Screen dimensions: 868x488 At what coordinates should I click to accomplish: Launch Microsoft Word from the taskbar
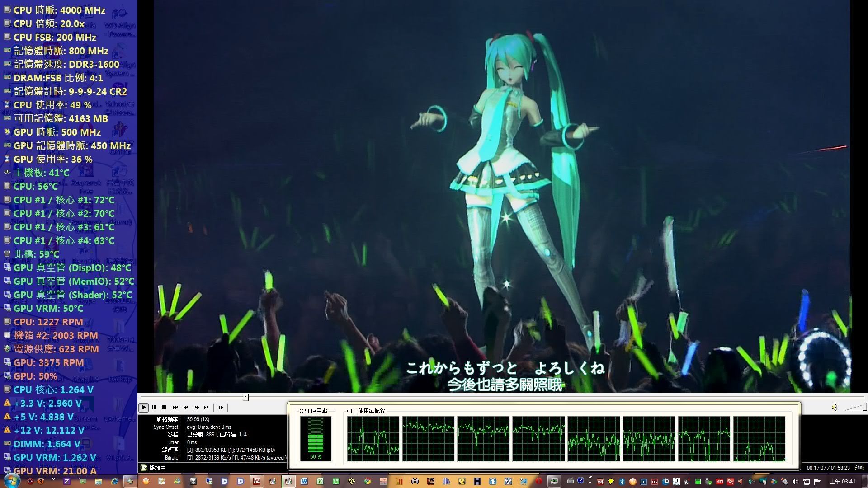[x=304, y=481]
